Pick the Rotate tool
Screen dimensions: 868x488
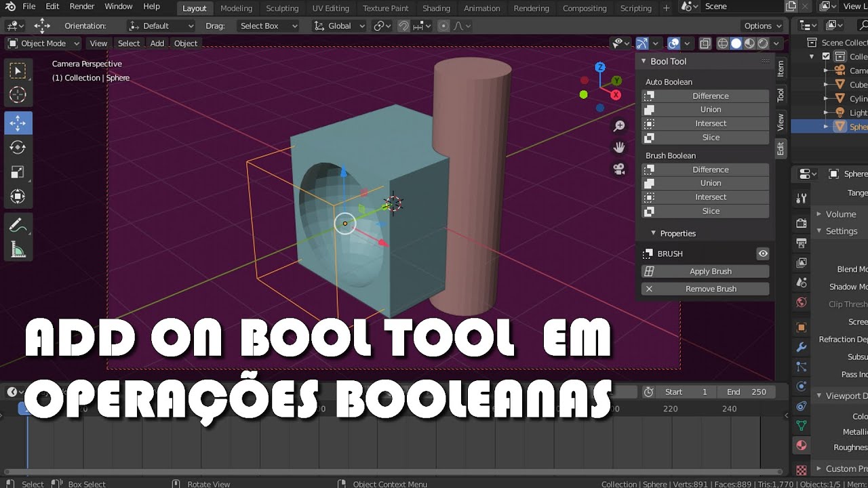[18, 147]
